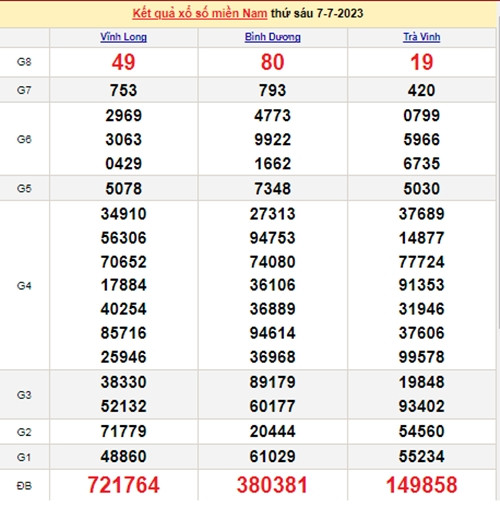Viewport: 500px width, 507px height.
Task: Click the special prize number 380381
Action: [272, 485]
